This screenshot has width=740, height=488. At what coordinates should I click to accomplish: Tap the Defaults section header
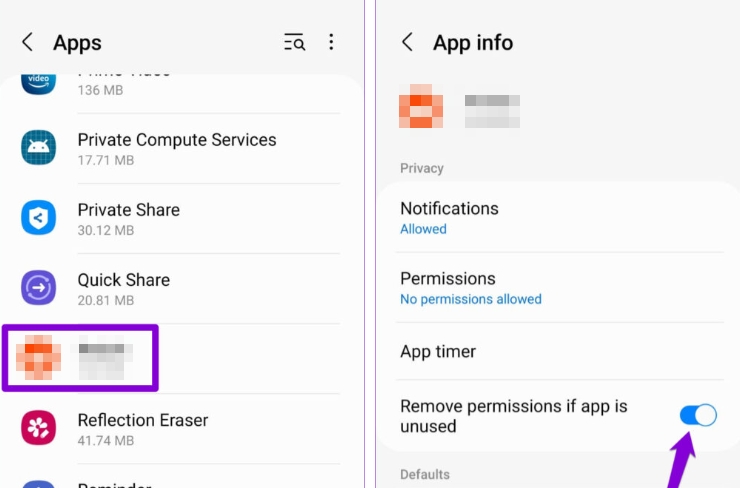tap(425, 474)
